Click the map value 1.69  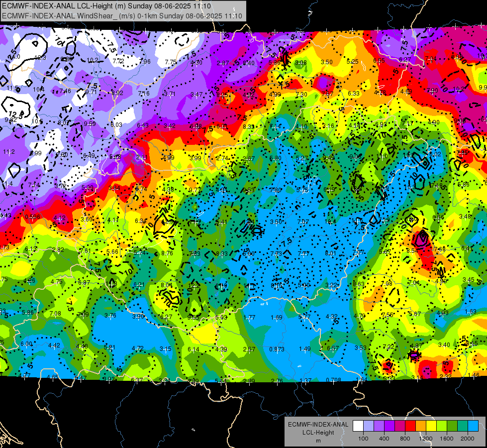(x=277, y=318)
